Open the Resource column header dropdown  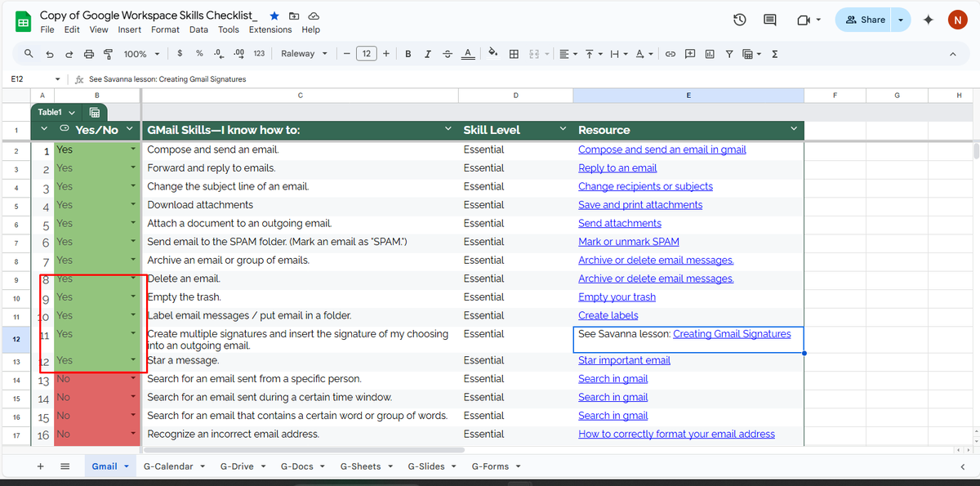[794, 130]
